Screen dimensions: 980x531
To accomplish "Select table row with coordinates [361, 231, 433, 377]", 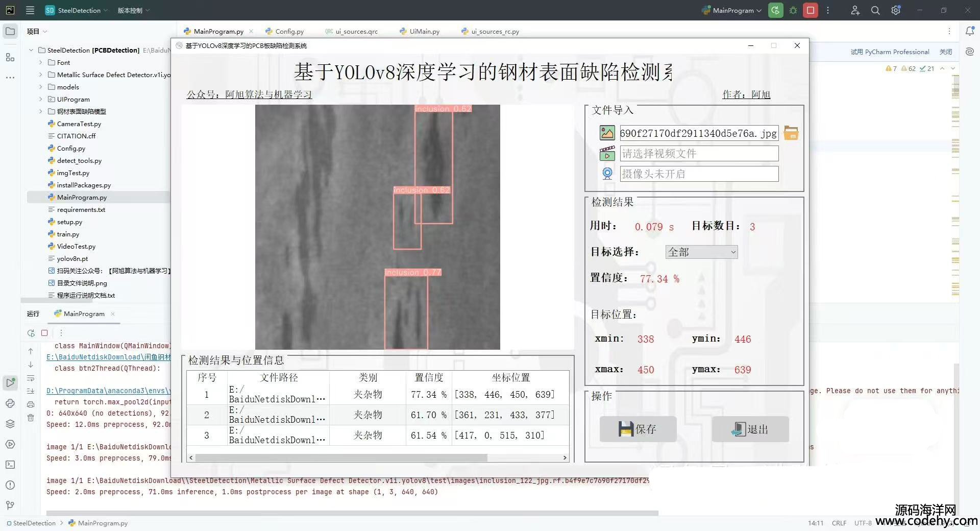I will pos(378,415).
